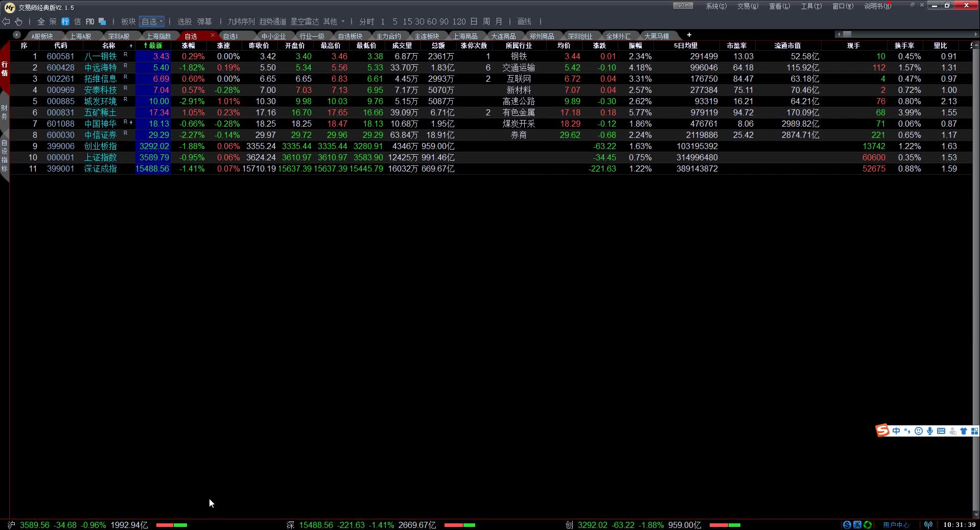Select the 15 minute period
The width and height of the screenshot is (980, 530).
407,21
